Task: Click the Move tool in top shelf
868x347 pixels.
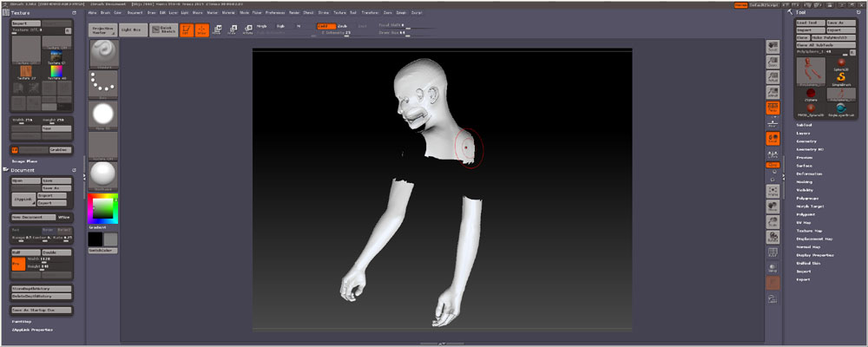Action: click(x=217, y=29)
